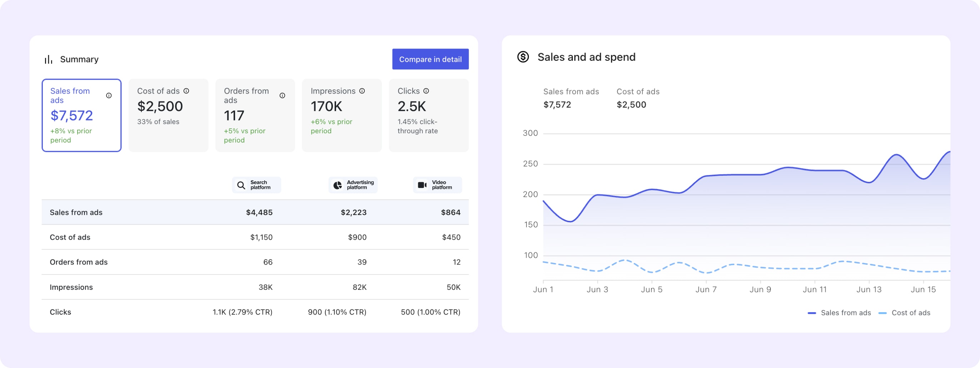Click the Clicks table row label

coord(60,312)
